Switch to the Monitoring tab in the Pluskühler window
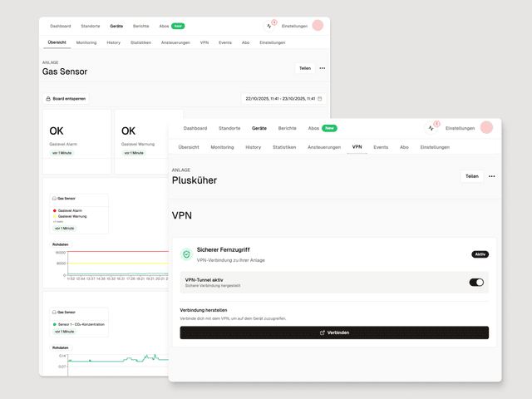The height and width of the screenshot is (399, 532). pos(222,147)
